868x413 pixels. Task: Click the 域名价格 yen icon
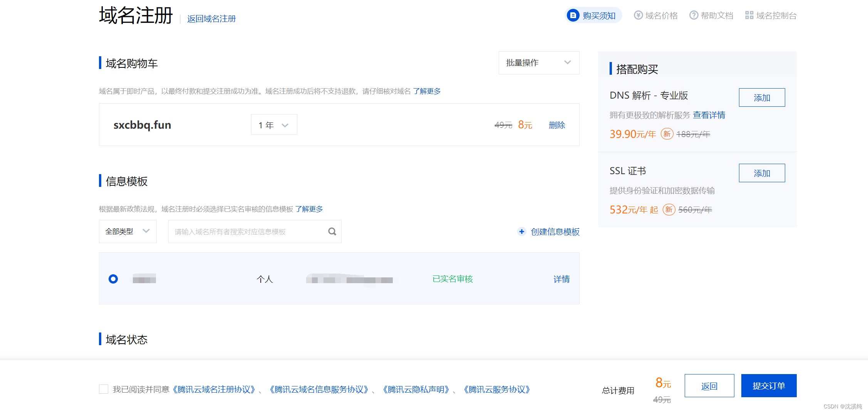[638, 15]
